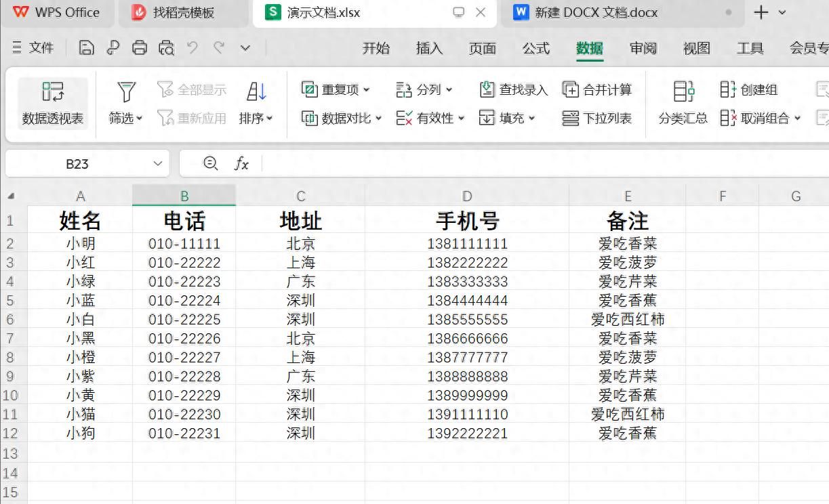Open the 数据透视表 PivotTable tool
The width and height of the screenshot is (829, 504).
[53, 103]
